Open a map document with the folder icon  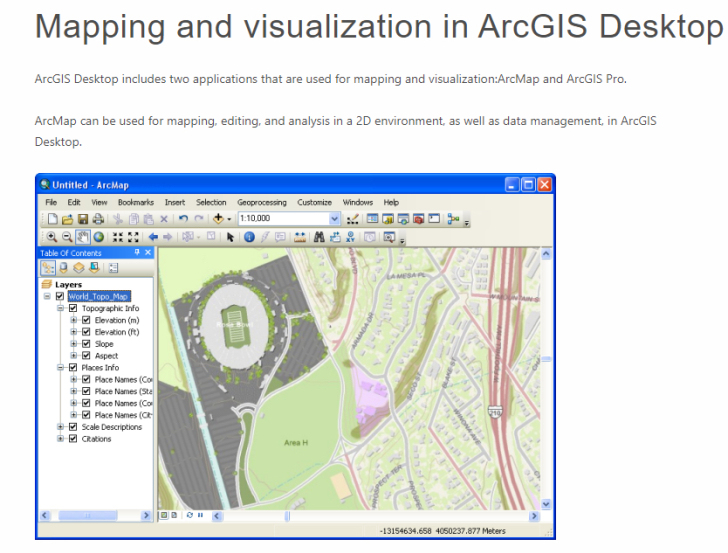[x=68, y=219]
